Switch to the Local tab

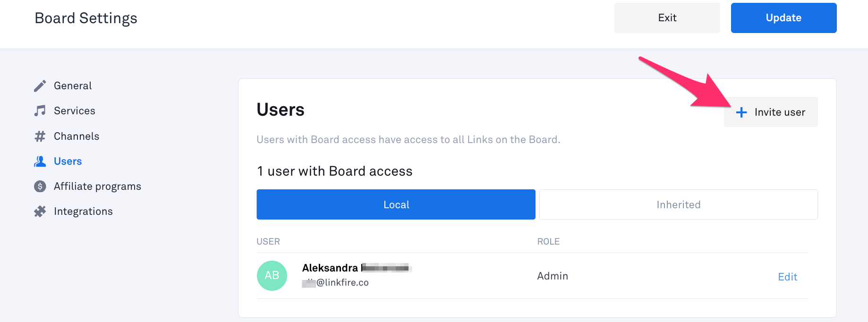pos(396,204)
